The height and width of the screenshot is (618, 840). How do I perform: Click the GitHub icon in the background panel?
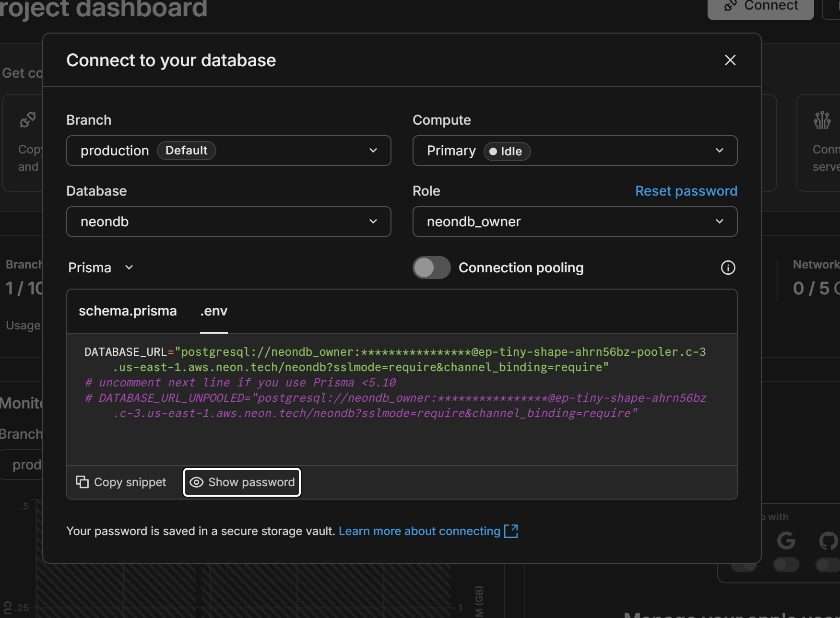pyautogui.click(x=828, y=541)
